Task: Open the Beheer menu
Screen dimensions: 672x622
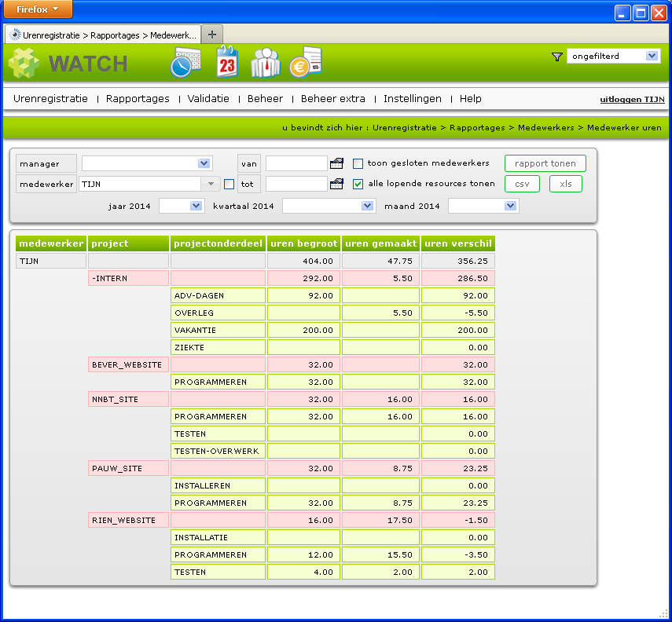Action: coord(265,98)
